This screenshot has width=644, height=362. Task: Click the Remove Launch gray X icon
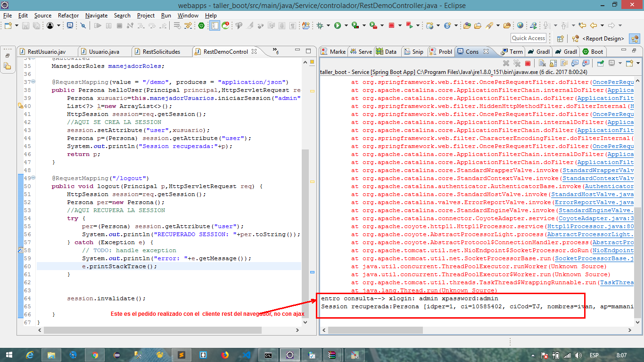(x=506, y=63)
